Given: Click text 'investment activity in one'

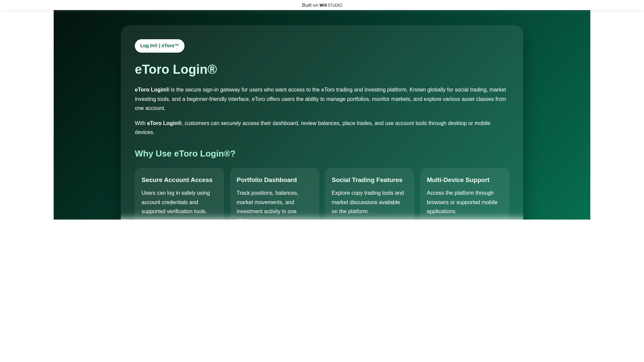Looking at the screenshot, I should point(267,212).
